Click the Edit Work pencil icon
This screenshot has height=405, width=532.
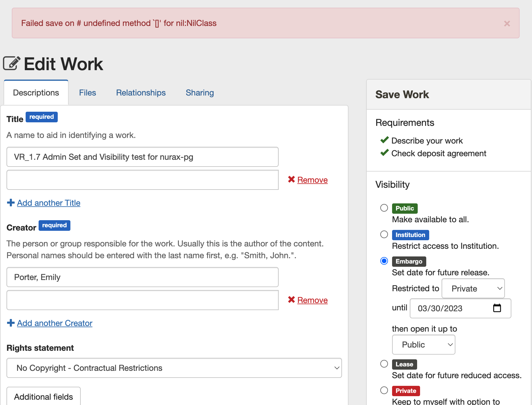tap(12, 63)
